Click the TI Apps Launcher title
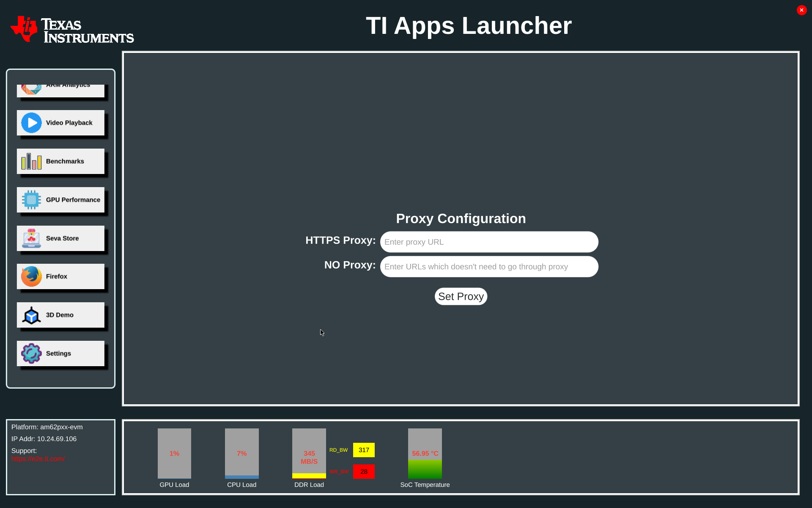 pos(469,25)
